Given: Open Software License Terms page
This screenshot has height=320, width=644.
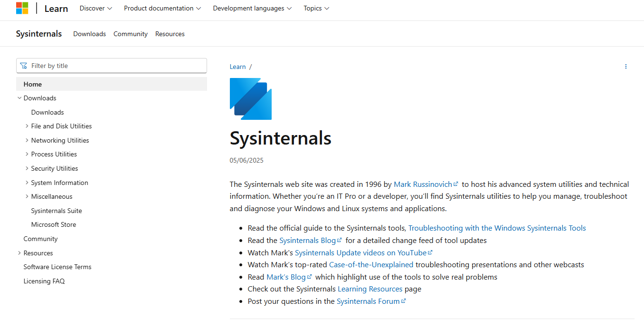Looking at the screenshot, I should [57, 267].
